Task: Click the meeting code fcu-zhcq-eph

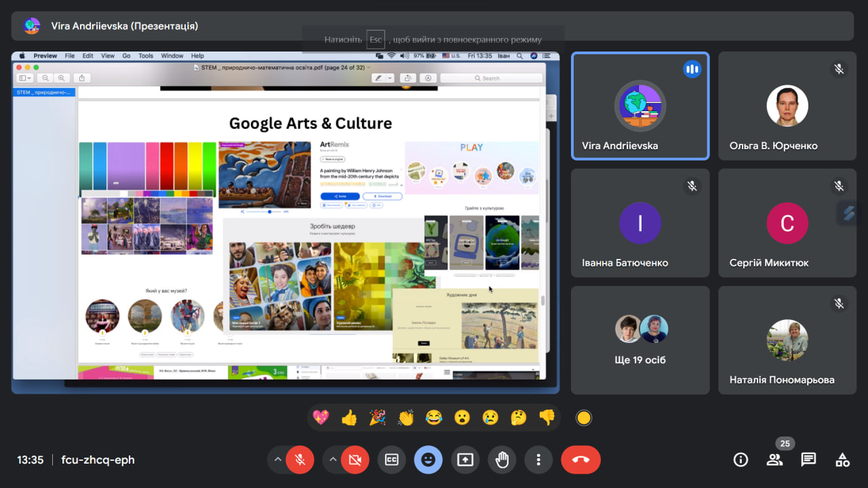Action: tap(98, 460)
